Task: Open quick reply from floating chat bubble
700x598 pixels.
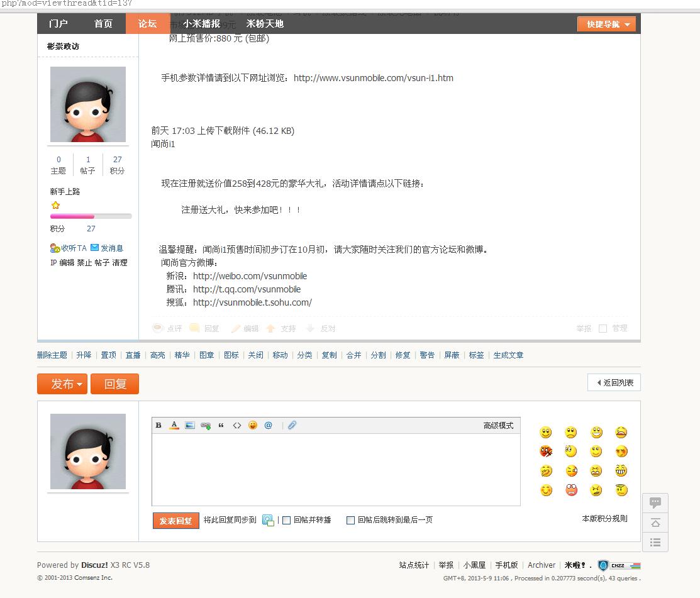Action: pos(655,503)
